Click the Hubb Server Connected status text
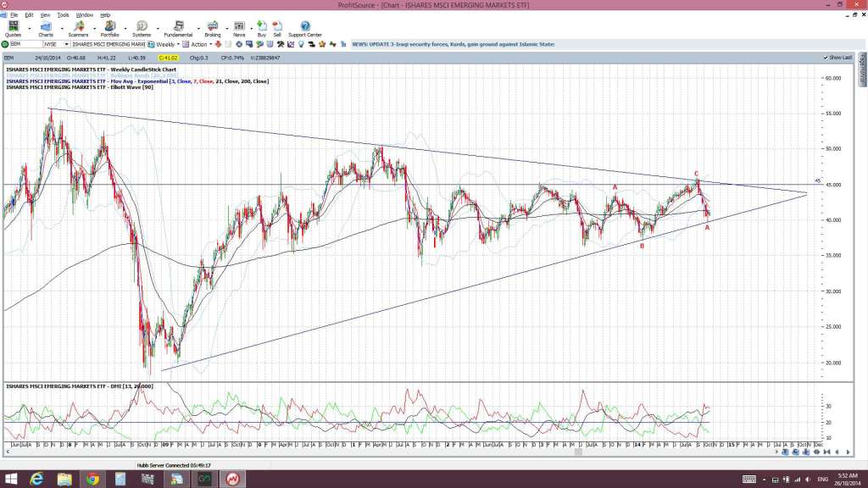Screen dimensions: 868x488 pos(174,465)
